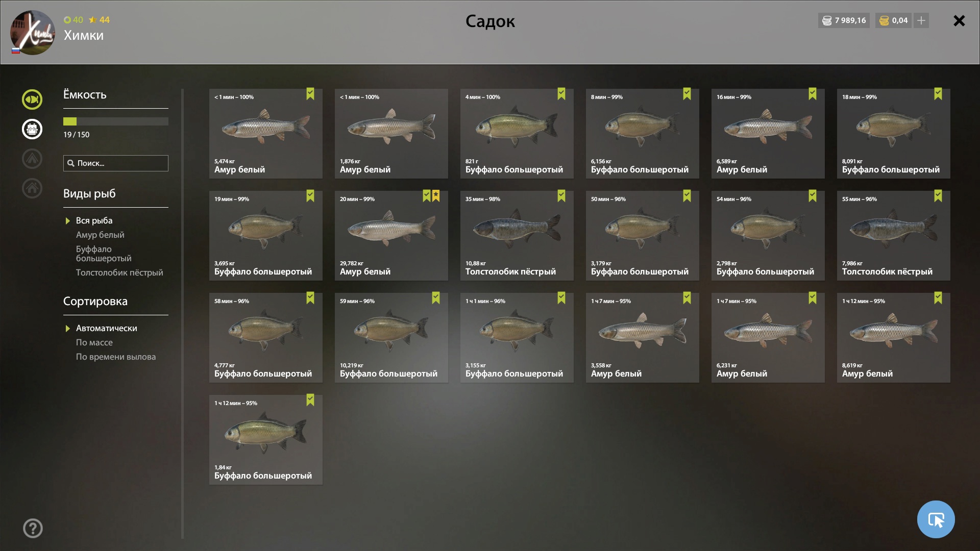The width and height of the screenshot is (980, 551).
Task: Select Автоматически sorting option
Action: coord(106,329)
